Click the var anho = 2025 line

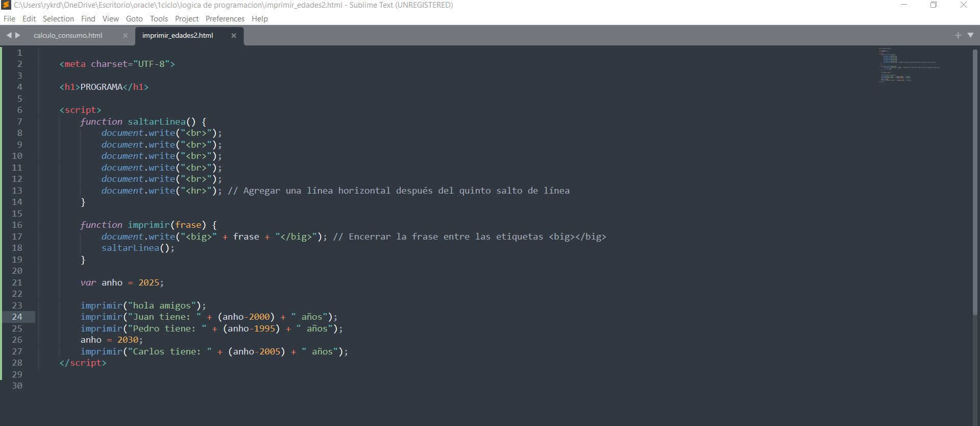pos(122,282)
